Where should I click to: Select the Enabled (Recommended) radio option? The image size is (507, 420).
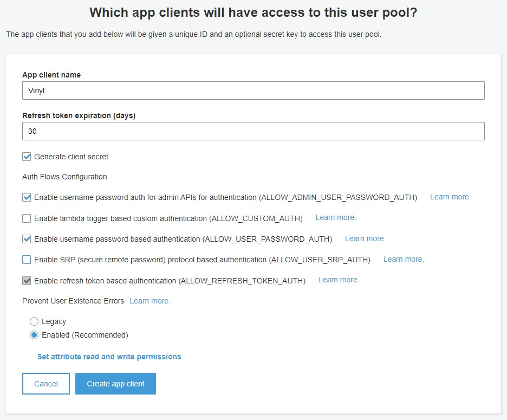tap(34, 335)
